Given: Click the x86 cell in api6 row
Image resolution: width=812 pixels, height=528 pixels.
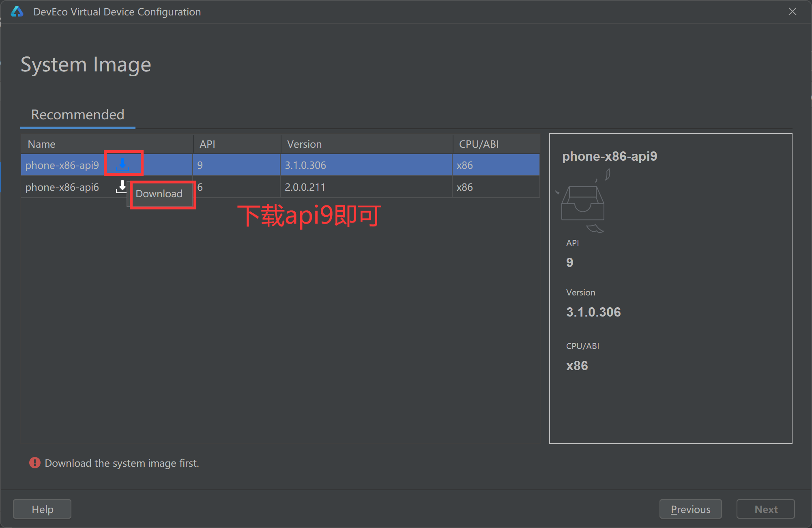Looking at the screenshot, I should [x=465, y=187].
